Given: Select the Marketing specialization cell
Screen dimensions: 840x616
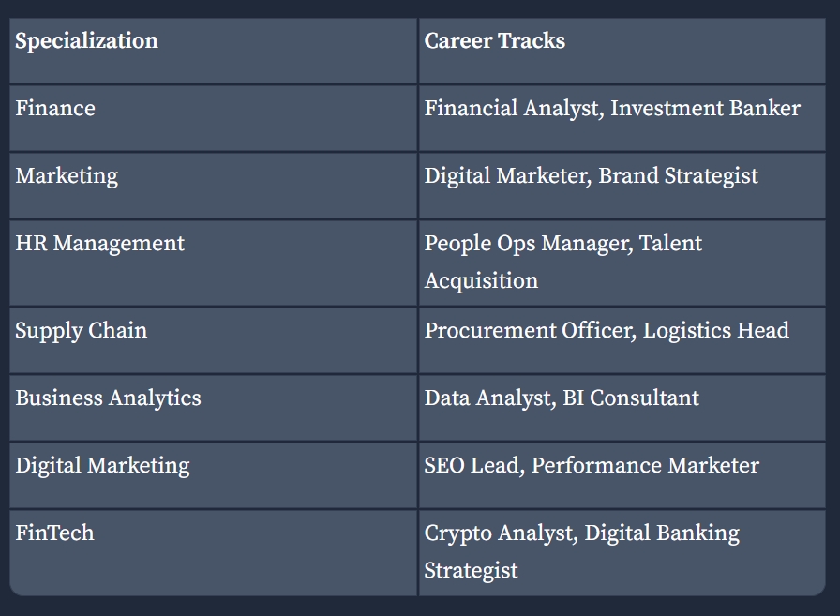Looking at the screenshot, I should point(213,186).
